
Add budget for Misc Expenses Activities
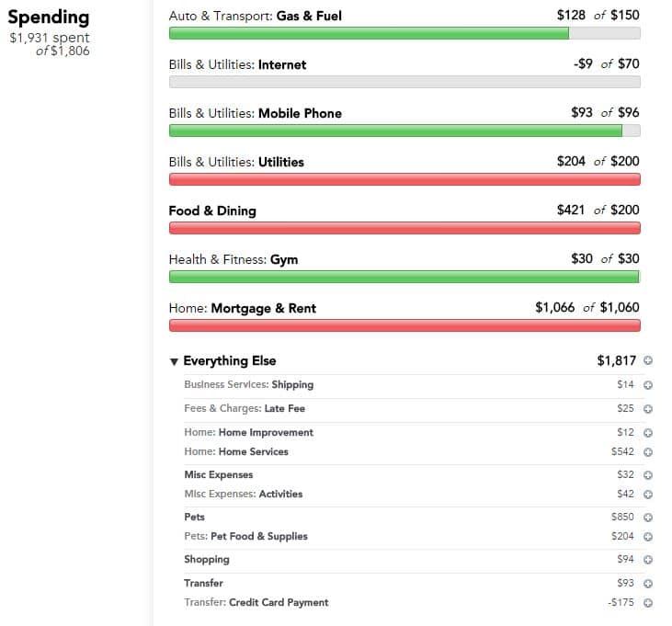point(648,495)
